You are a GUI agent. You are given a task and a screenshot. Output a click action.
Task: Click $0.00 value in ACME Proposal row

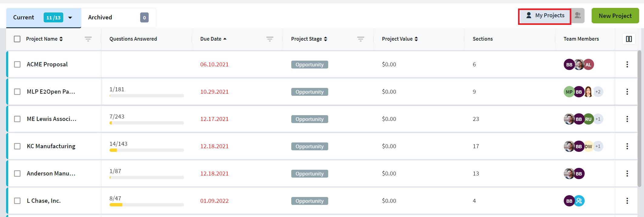[x=389, y=64]
